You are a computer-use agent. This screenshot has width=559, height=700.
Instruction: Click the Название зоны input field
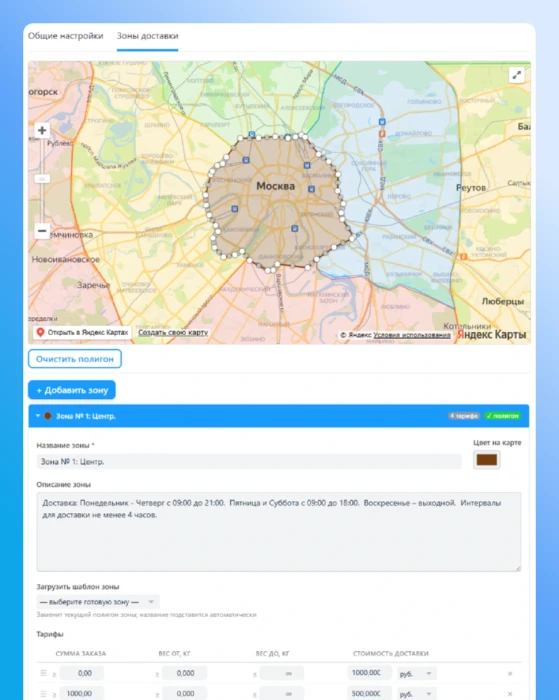point(249,462)
